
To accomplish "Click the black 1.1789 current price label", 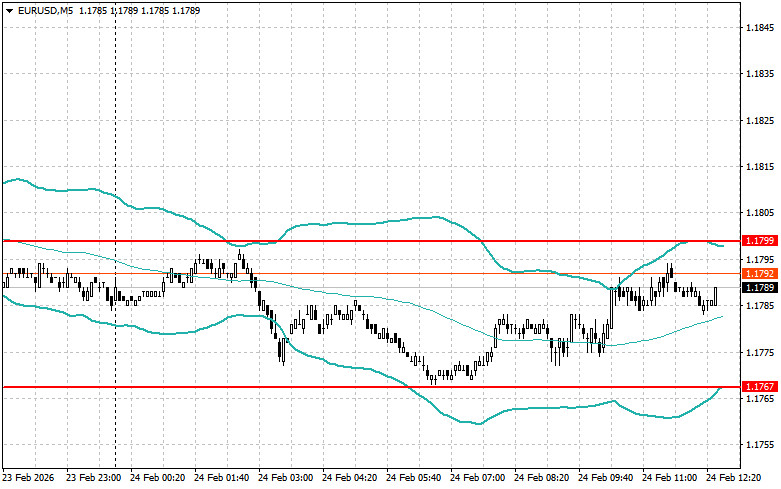I will (760, 287).
